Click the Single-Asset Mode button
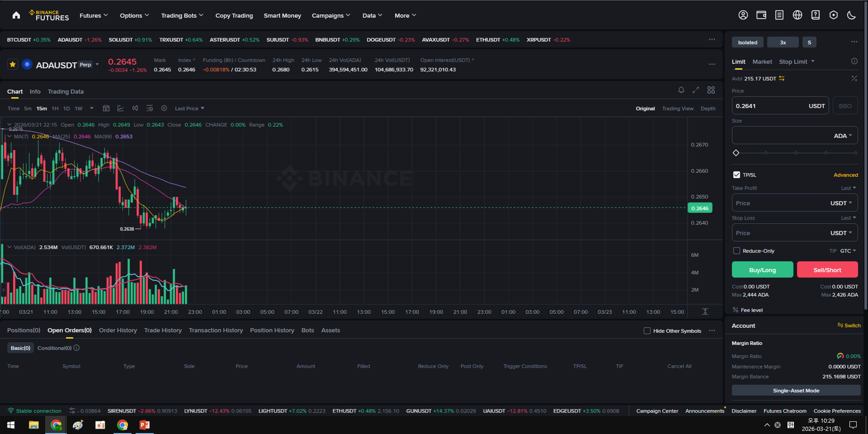The image size is (868, 434). 796,390
